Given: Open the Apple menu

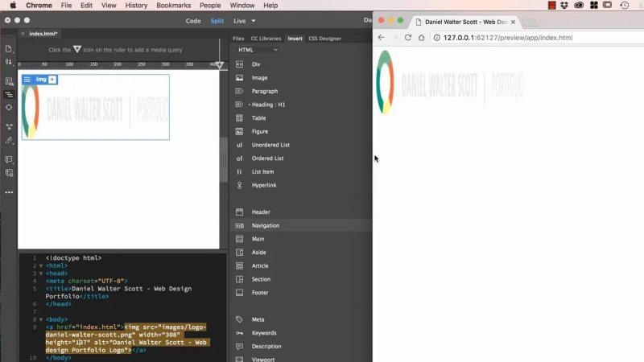Looking at the screenshot, I should point(13,6).
